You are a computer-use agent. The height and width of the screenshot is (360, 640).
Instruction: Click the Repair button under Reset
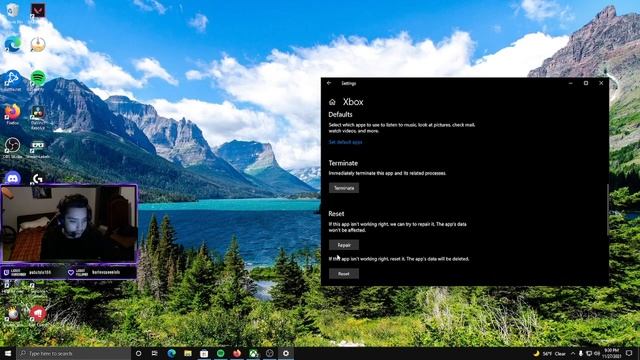(x=344, y=245)
